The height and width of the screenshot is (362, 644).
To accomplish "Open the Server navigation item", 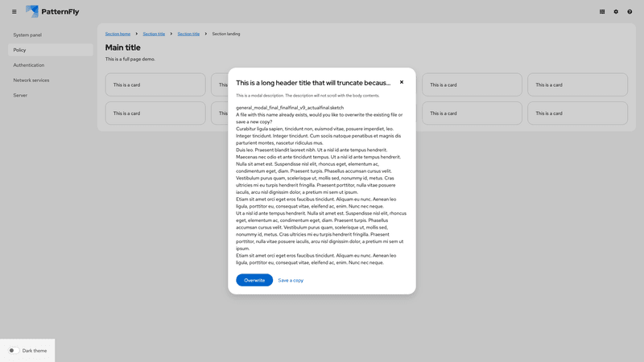I will (x=20, y=95).
